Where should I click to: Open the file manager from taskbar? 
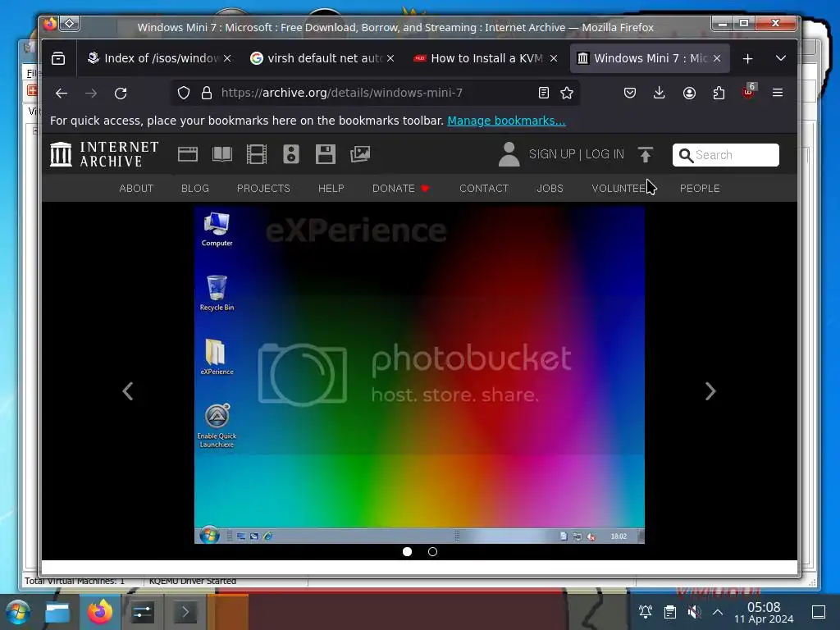pyautogui.click(x=57, y=612)
